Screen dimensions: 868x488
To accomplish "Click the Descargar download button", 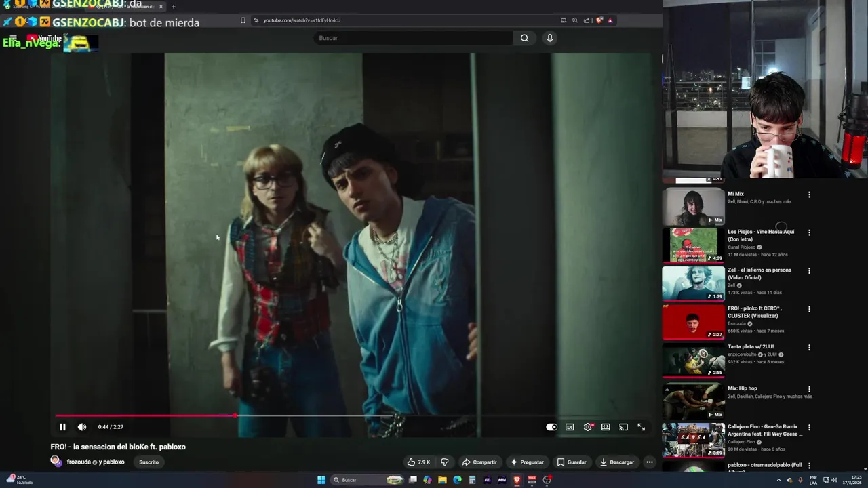I will coord(617,462).
